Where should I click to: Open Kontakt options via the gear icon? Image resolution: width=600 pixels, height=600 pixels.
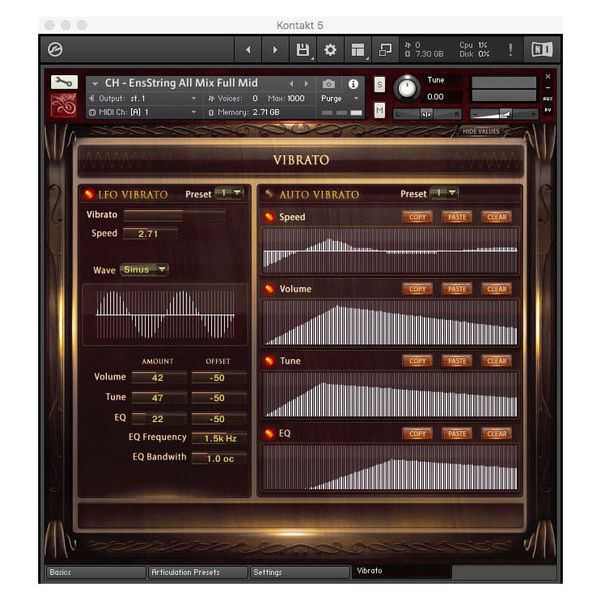coord(330,49)
